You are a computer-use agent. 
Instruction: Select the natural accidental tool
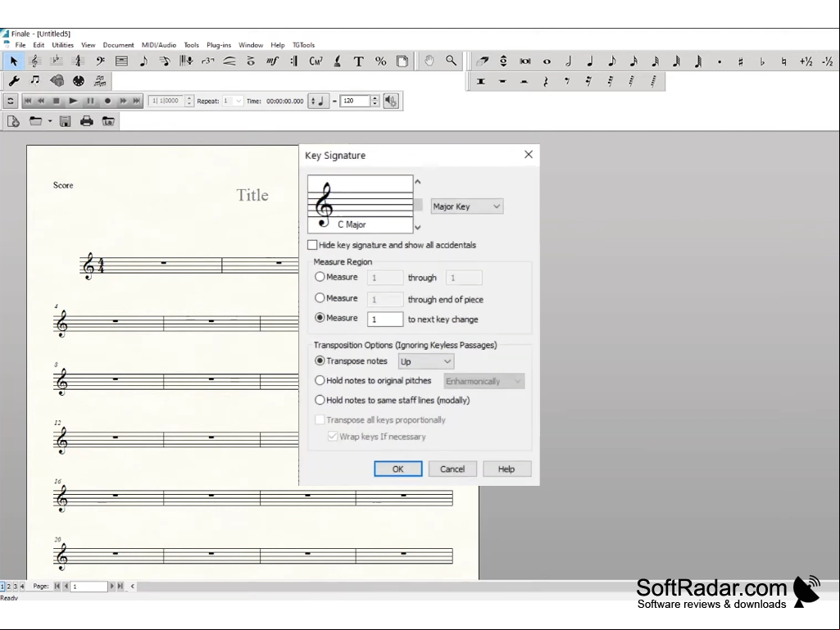(783, 61)
